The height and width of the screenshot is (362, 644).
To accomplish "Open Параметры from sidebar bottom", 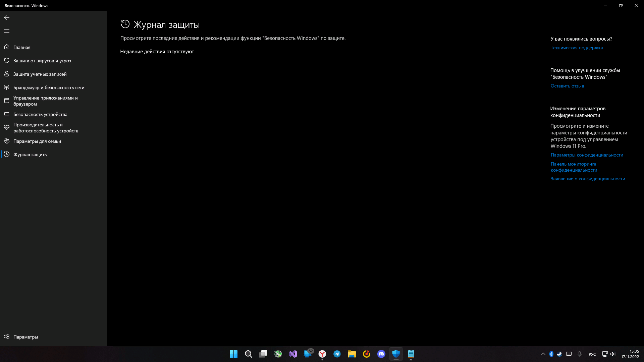I will click(25, 337).
